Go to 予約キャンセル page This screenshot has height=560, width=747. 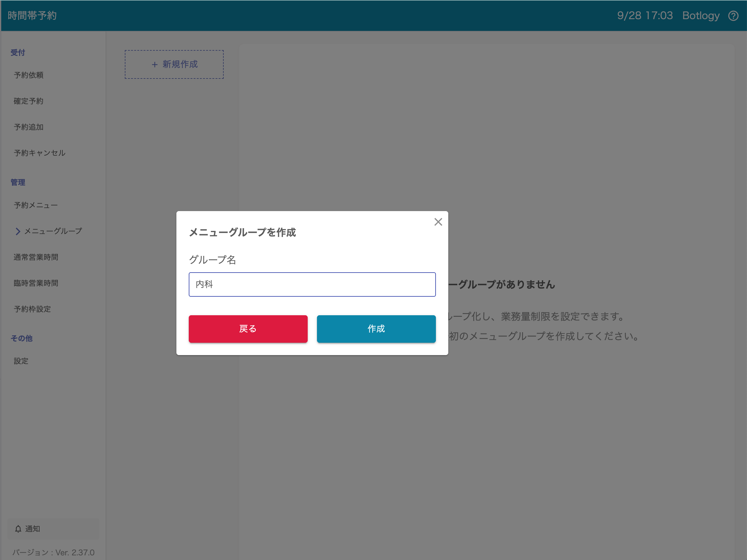click(40, 153)
